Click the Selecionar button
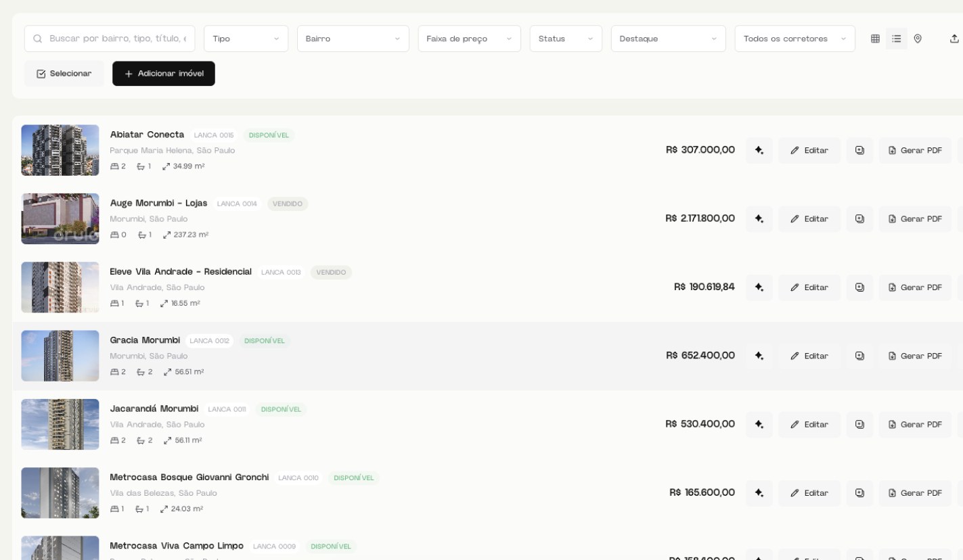Screen dimensions: 963x560 click(64, 74)
